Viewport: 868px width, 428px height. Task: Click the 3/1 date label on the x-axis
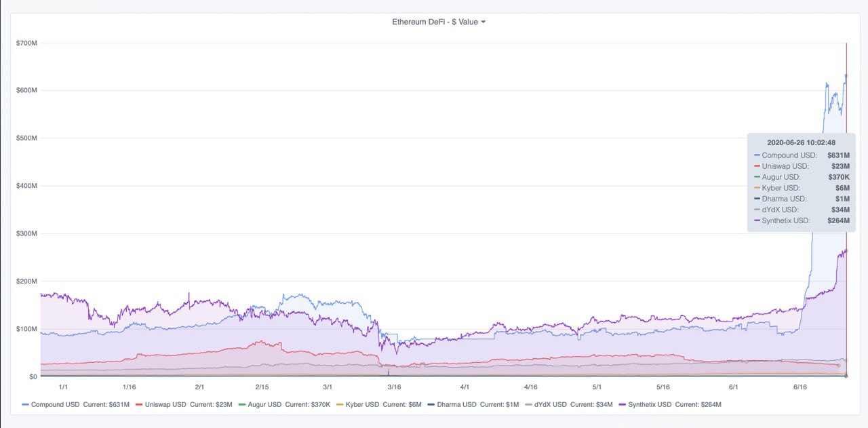(x=328, y=387)
